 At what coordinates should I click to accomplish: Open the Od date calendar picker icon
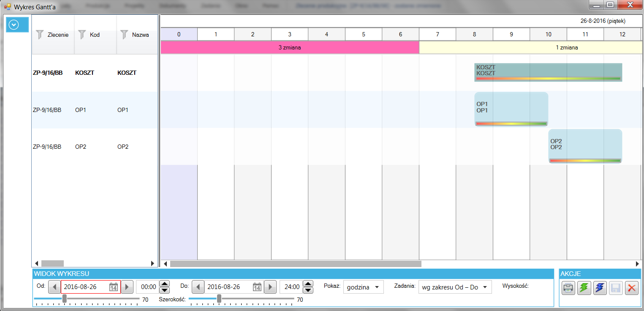(113, 287)
